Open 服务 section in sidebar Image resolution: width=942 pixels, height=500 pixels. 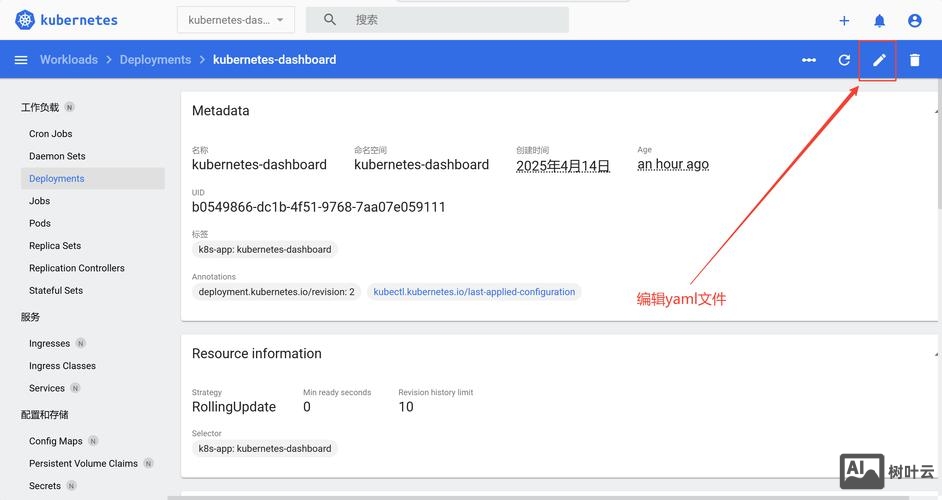(x=30, y=317)
